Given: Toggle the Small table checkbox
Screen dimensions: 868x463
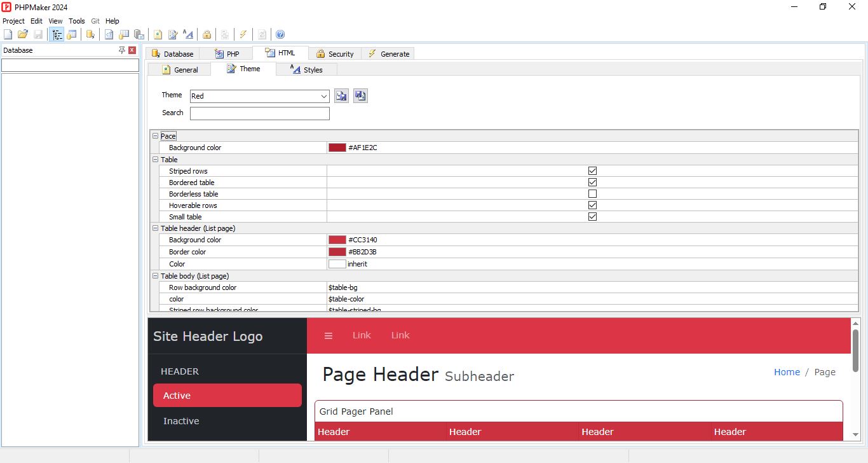Looking at the screenshot, I should pyautogui.click(x=592, y=217).
